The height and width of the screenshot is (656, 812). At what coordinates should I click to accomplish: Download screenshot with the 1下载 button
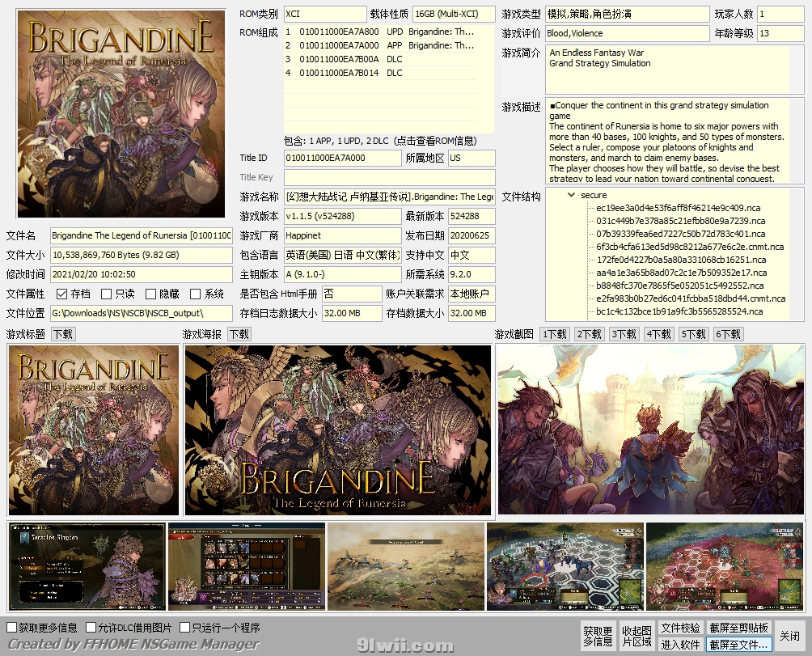pos(555,335)
